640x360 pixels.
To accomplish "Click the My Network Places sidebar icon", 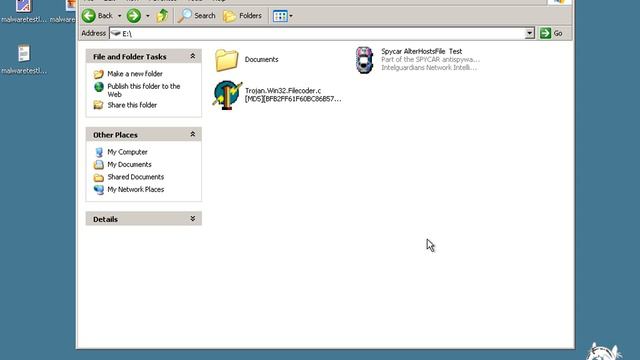I will tap(98, 190).
